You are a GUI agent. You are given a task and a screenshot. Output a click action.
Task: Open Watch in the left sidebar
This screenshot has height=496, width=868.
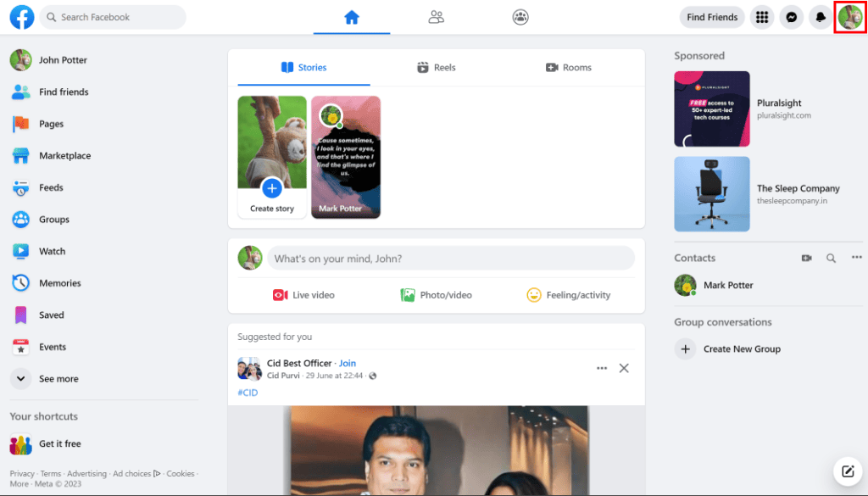52,251
